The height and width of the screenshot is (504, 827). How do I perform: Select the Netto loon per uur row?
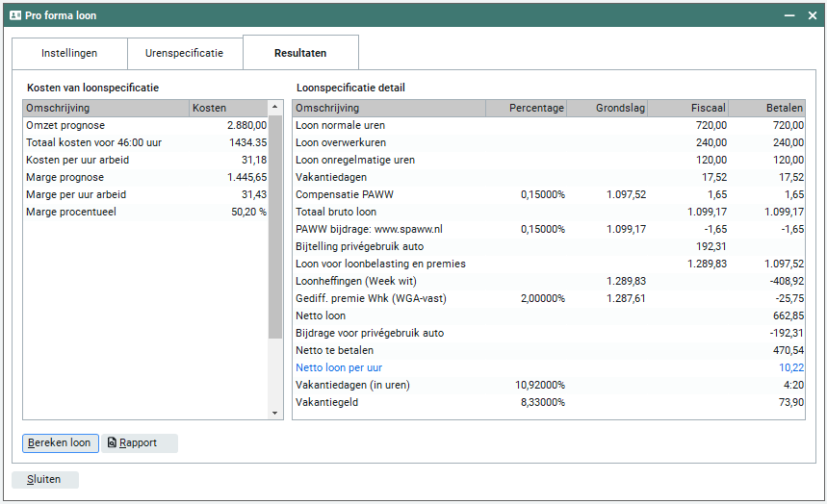[549, 368]
